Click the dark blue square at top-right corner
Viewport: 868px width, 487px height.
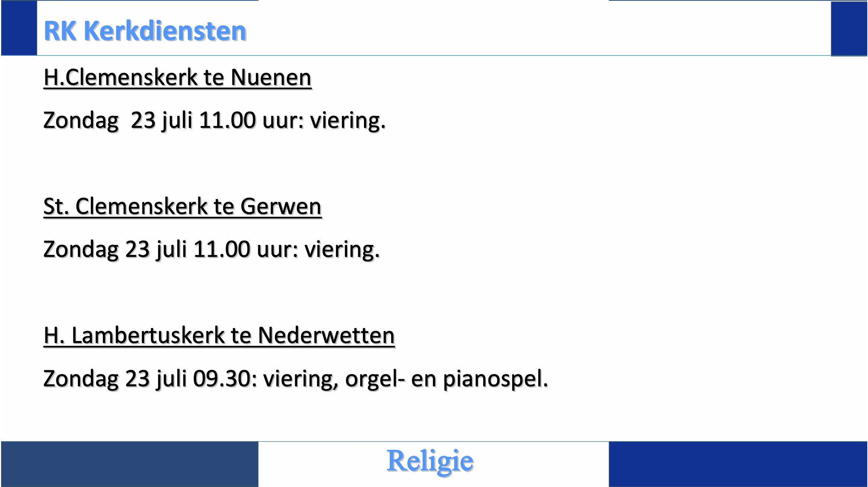pyautogui.click(x=849, y=29)
